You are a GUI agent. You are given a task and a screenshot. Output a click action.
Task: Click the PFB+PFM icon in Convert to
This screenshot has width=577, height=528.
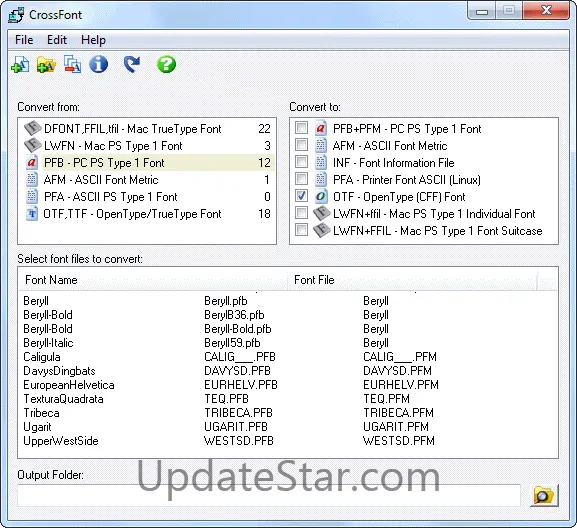point(321,128)
